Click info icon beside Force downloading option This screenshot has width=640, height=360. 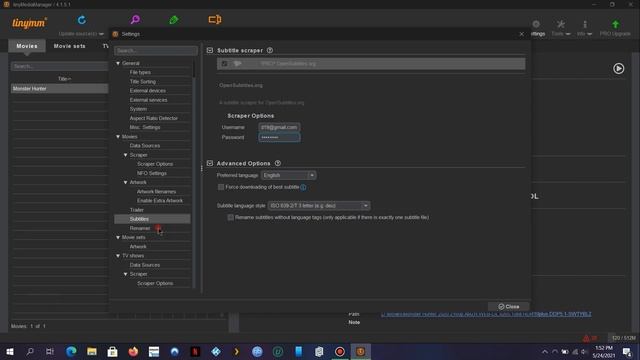point(303,187)
